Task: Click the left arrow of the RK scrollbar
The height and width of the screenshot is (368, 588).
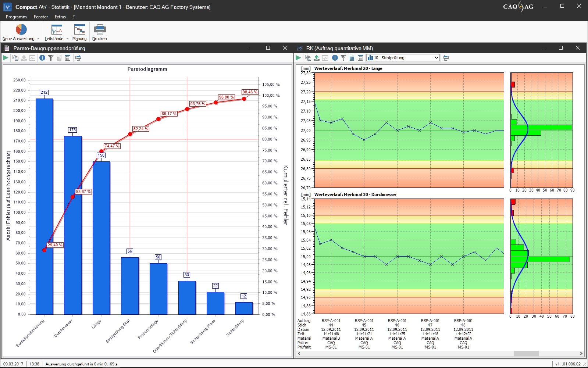Action: point(299,353)
